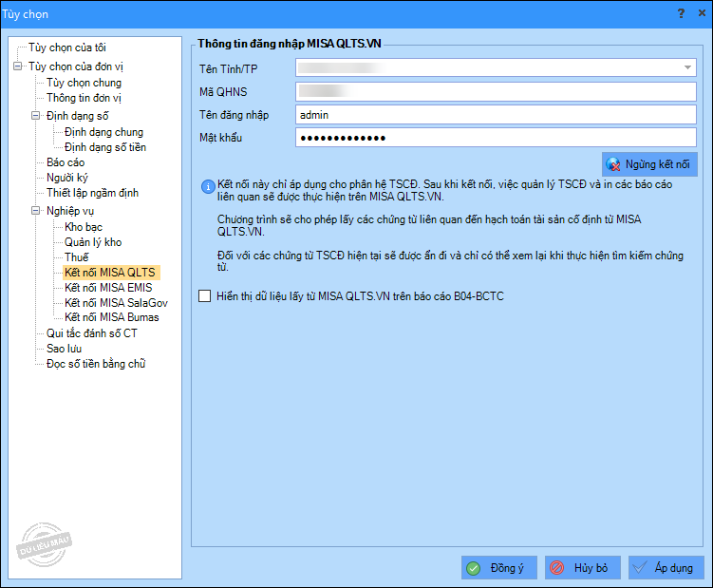Click the green check icon on Đồng ý

(474, 568)
